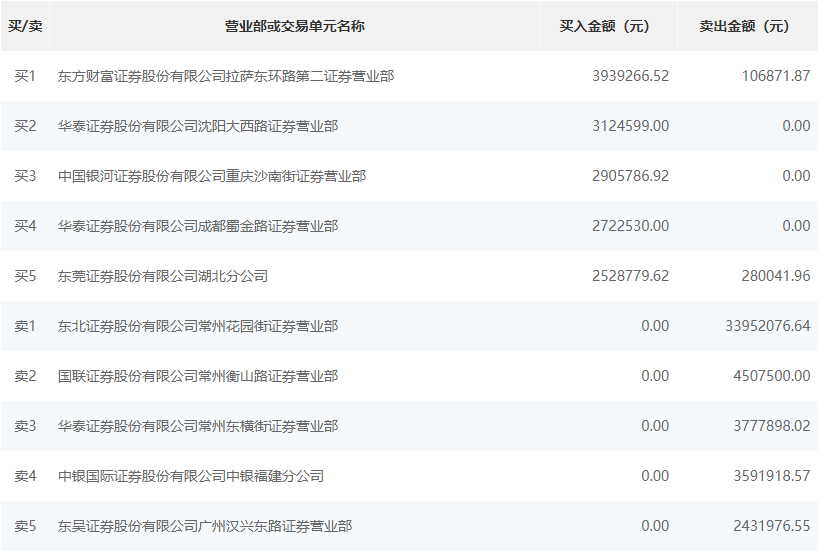
Task: Click 0.00 sell amount in 买4 row
Action: (x=796, y=226)
